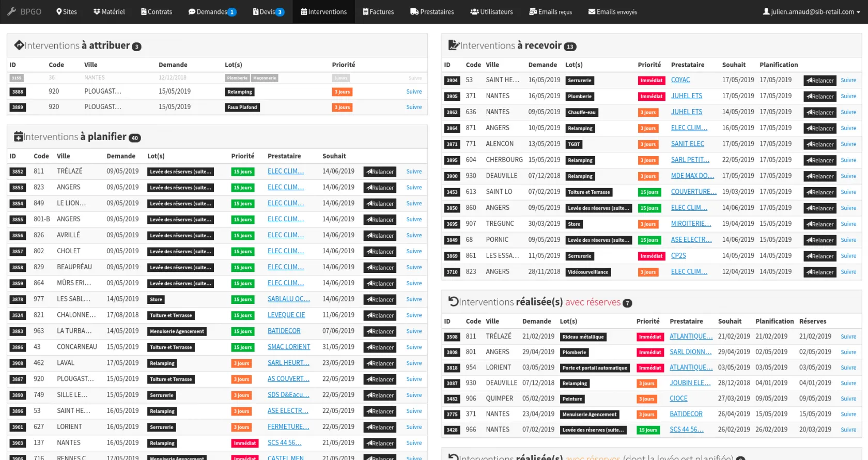Image resolution: width=868 pixels, height=460 pixels.
Task: Switch to the Interventions tab
Action: (x=324, y=11)
